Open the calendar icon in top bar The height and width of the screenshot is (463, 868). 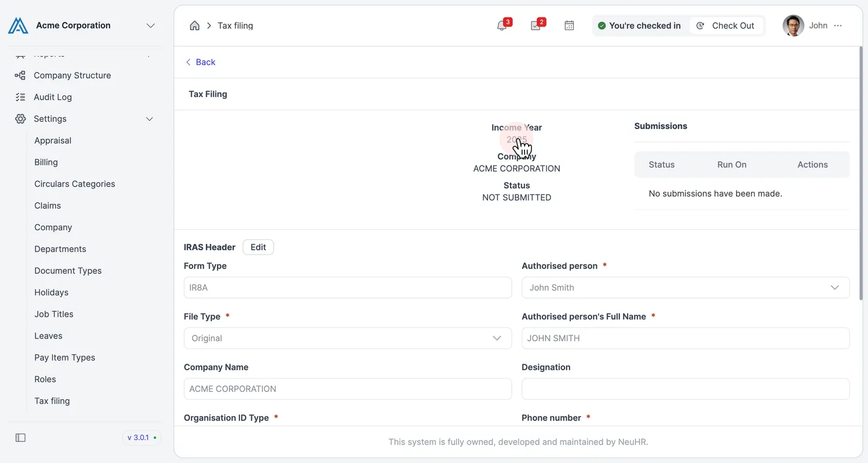click(x=569, y=25)
